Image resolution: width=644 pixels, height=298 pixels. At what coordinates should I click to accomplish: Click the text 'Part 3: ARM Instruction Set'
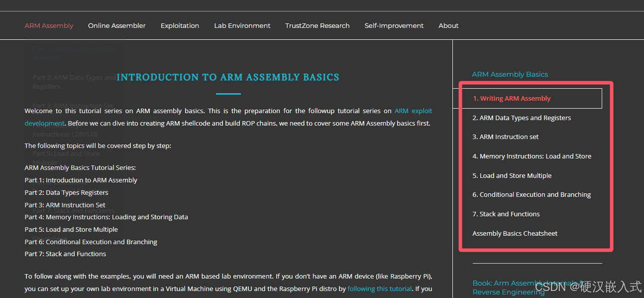point(65,205)
